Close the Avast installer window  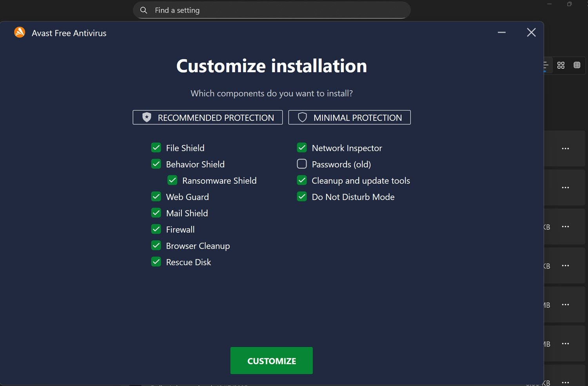531,33
